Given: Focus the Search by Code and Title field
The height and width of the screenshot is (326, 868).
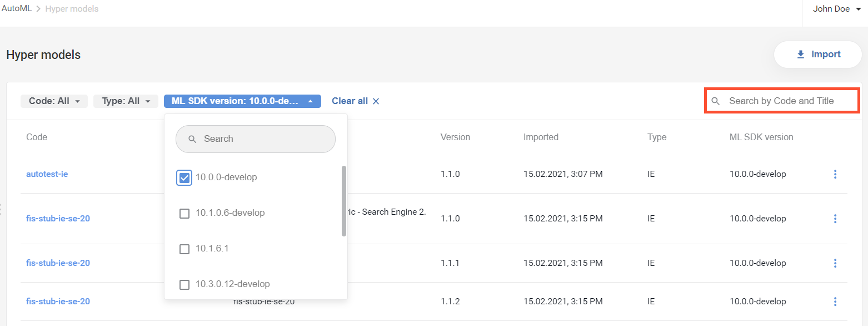Looking at the screenshot, I should (x=782, y=101).
